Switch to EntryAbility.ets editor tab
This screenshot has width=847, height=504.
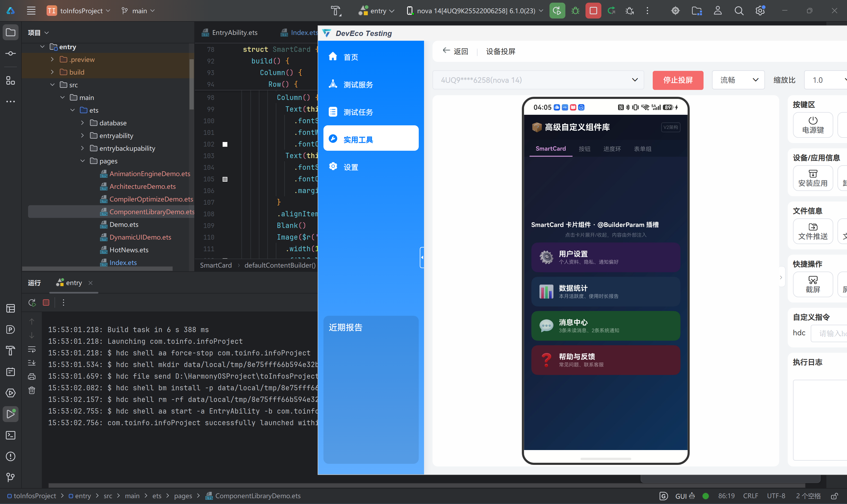point(229,33)
